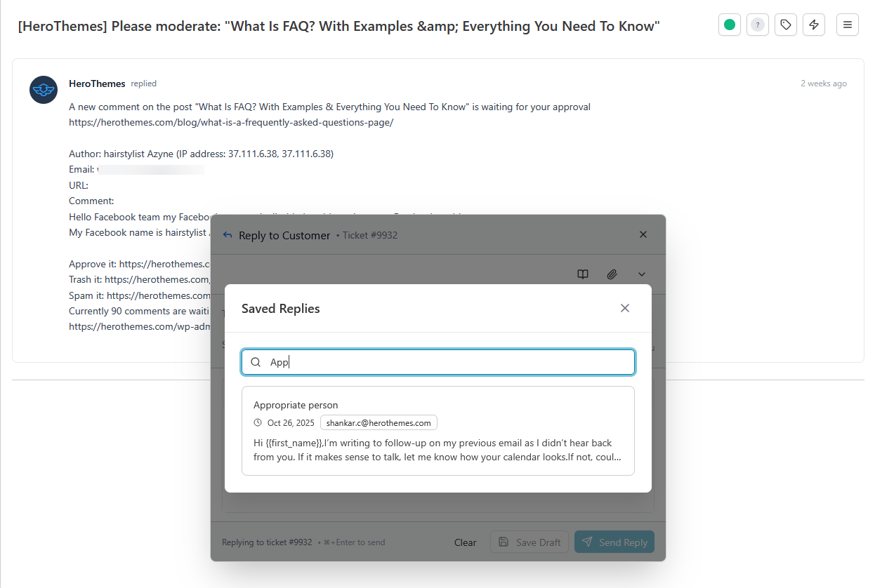Screen dimensions: 875x588
Task: Select the Appropriate person saved reply
Action: [x=438, y=431]
